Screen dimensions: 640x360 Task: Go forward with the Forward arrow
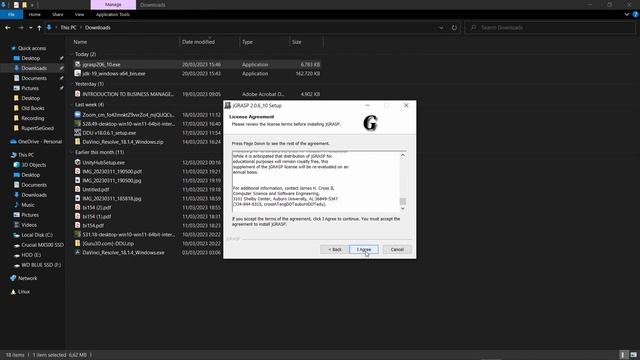click(21, 28)
